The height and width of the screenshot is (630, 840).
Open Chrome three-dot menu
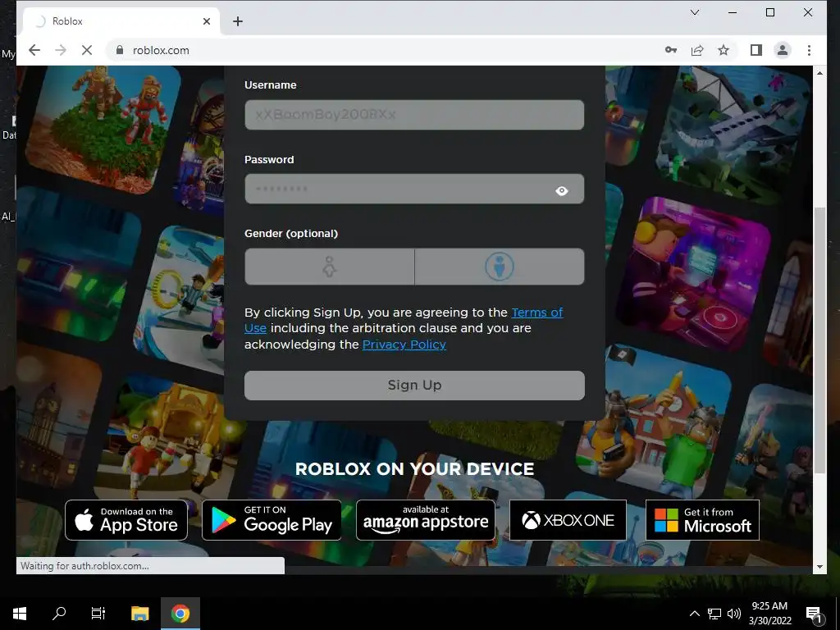809,50
